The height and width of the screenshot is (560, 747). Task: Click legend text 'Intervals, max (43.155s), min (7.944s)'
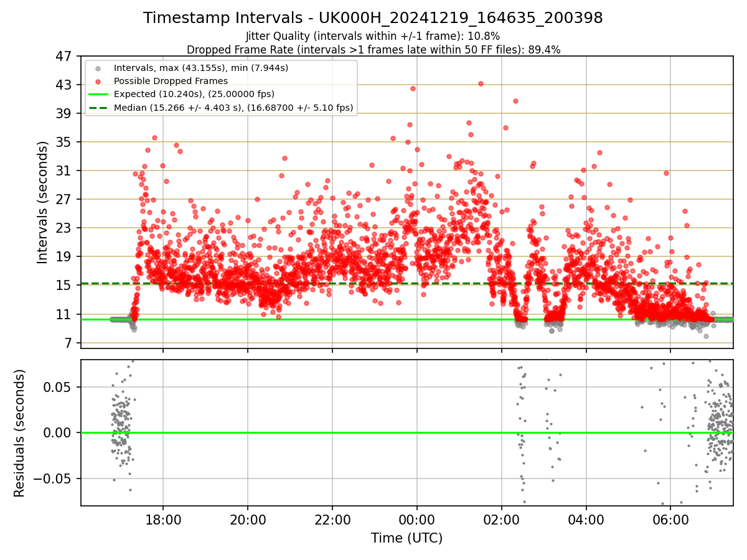tap(201, 67)
